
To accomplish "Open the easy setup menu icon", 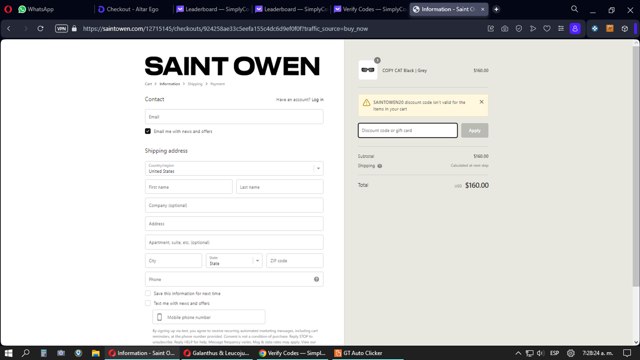I will pyautogui.click(x=561, y=29).
